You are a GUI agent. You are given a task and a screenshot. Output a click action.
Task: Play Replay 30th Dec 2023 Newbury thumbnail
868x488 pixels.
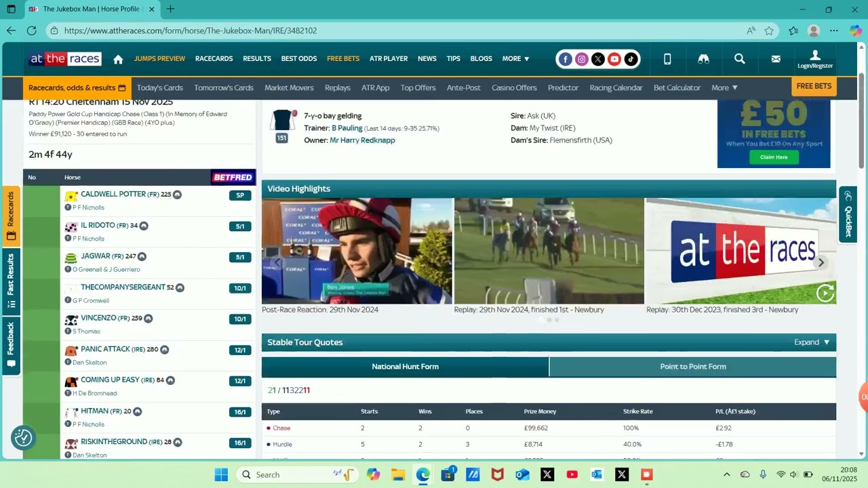click(x=741, y=251)
